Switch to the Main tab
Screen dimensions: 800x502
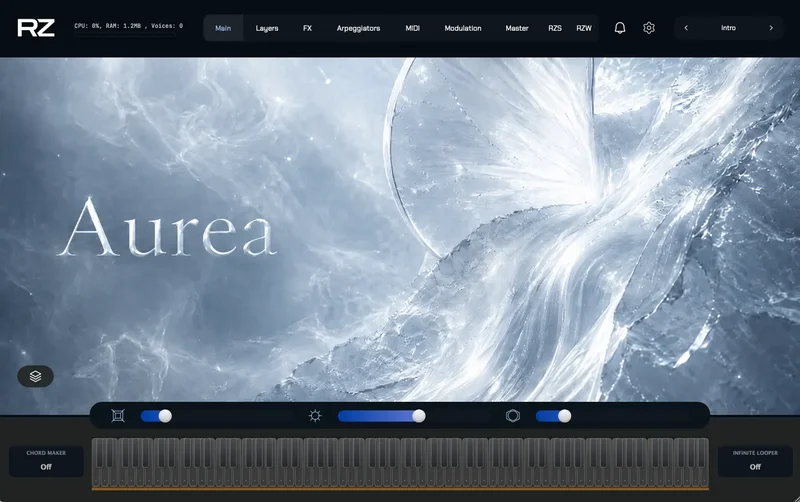coord(223,28)
